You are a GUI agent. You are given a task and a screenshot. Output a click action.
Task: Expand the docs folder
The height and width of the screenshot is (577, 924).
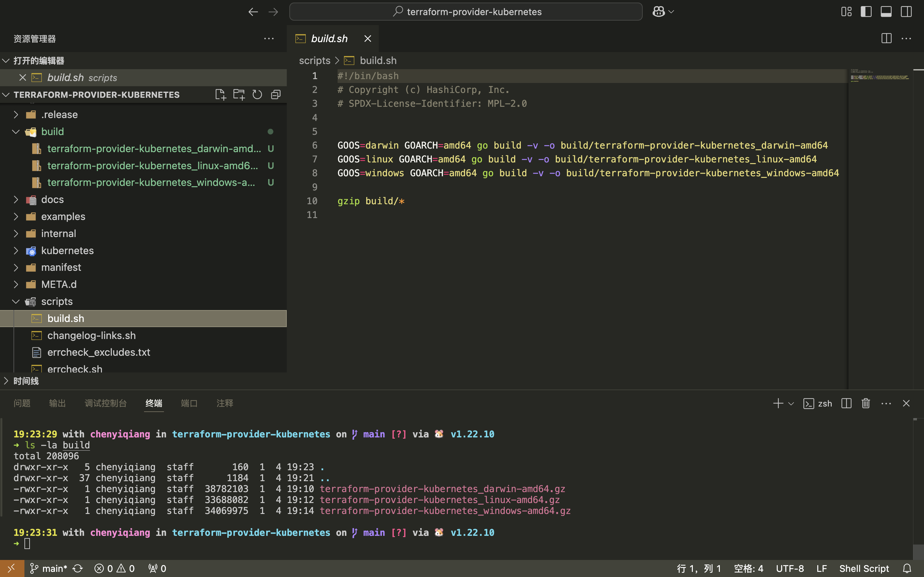52,200
